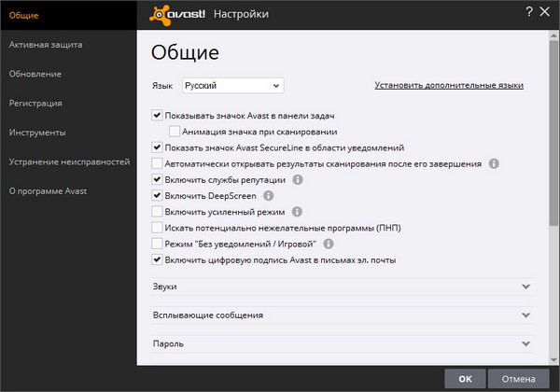Image resolution: width=560 pixels, height=392 pixels.
Task: Check Искать потенциально нежелательные программы (ПНП)
Action: coord(157,228)
